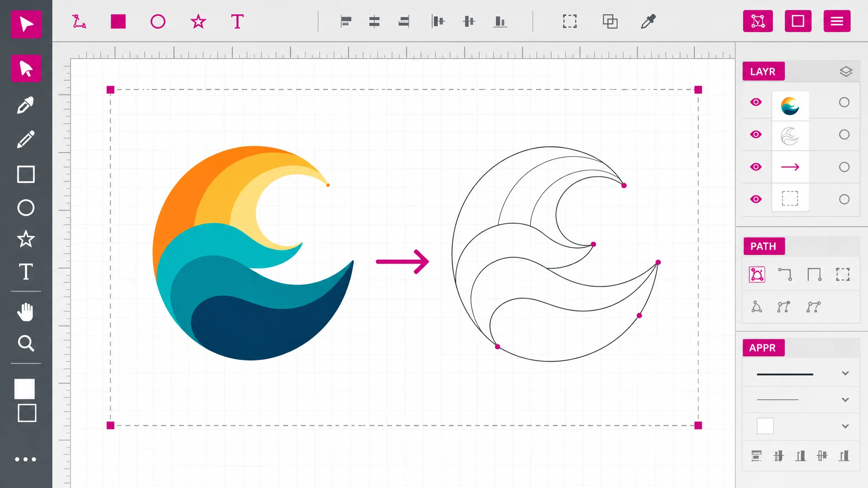This screenshot has width=868, height=488.
Task: Select the hand pan tool
Action: 25,312
